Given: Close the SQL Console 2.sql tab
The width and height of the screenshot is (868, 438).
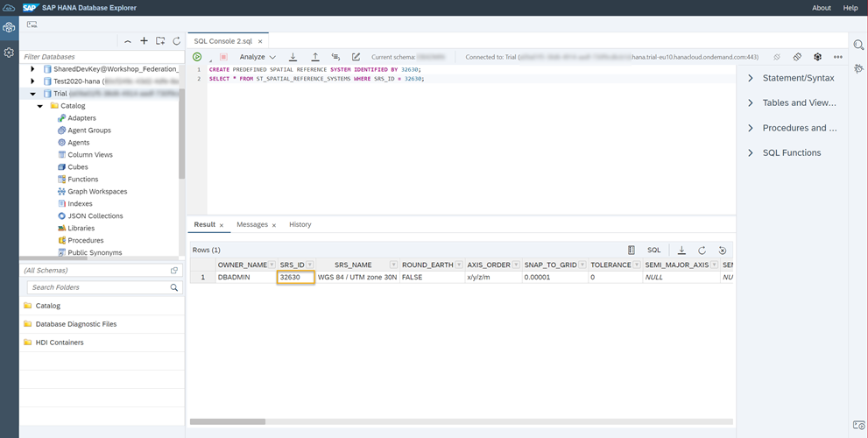Looking at the screenshot, I should pos(260,41).
